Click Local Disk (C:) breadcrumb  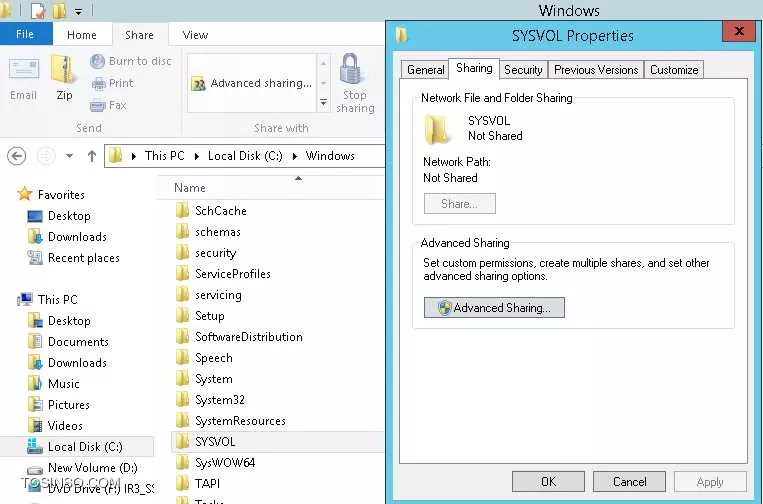245,156
